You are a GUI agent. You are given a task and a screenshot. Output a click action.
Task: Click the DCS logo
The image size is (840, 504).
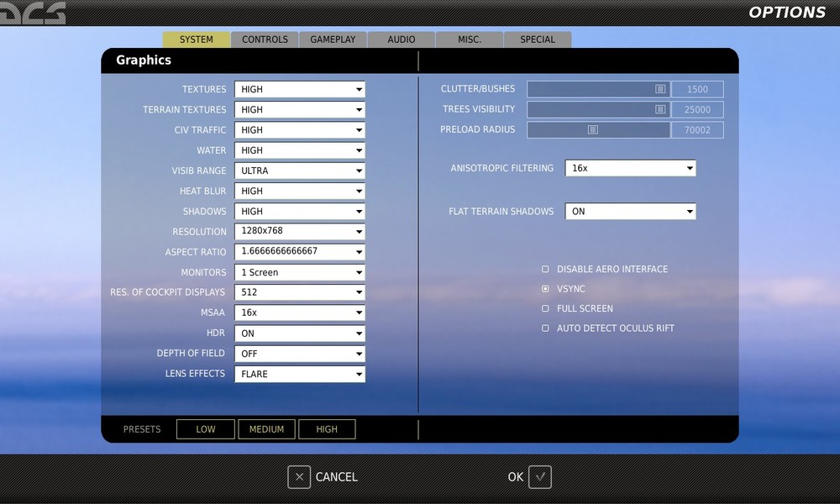point(33,13)
